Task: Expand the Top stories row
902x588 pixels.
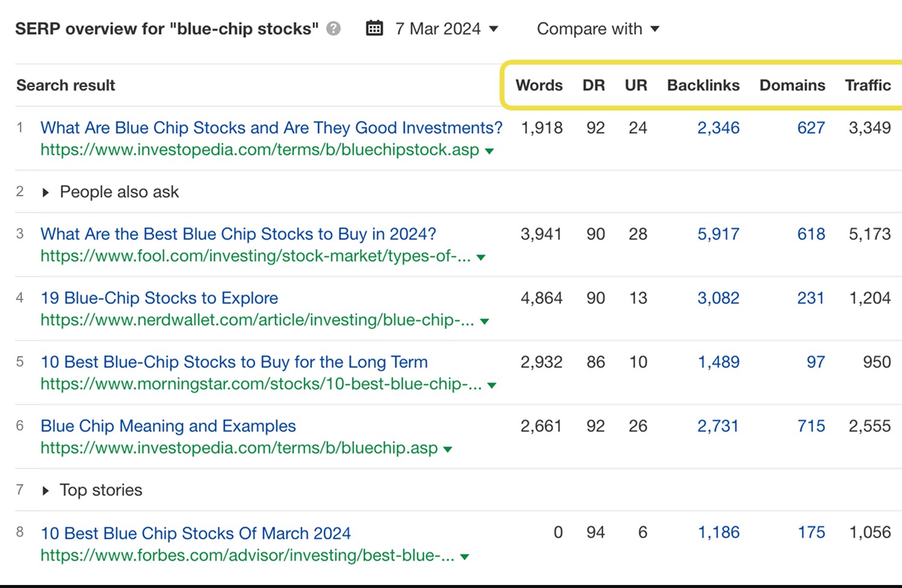Action: 46,491
